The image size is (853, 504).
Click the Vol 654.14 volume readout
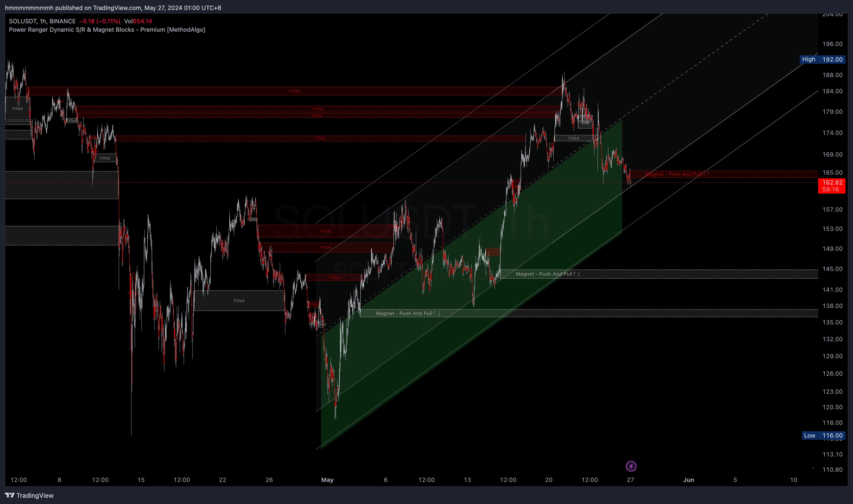[x=138, y=21]
